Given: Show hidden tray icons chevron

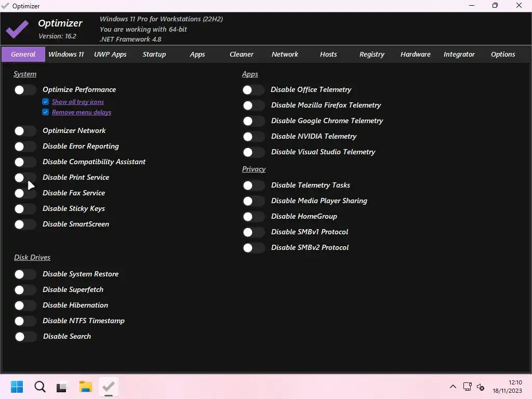Looking at the screenshot, I should click(453, 387).
